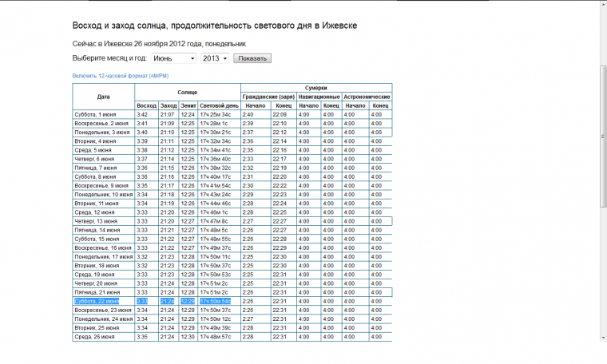Click the Зенит column header
The height and width of the screenshot is (364, 607).
pyautogui.click(x=188, y=105)
